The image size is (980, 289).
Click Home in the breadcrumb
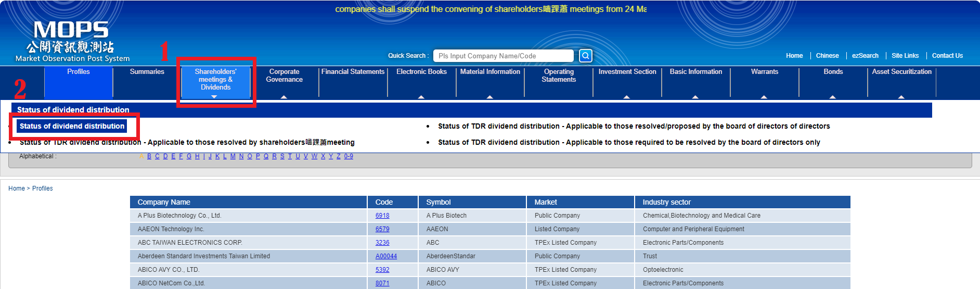pos(17,189)
